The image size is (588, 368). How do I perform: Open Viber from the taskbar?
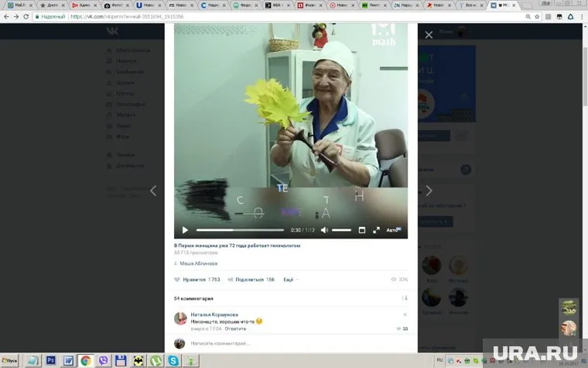coord(103,361)
